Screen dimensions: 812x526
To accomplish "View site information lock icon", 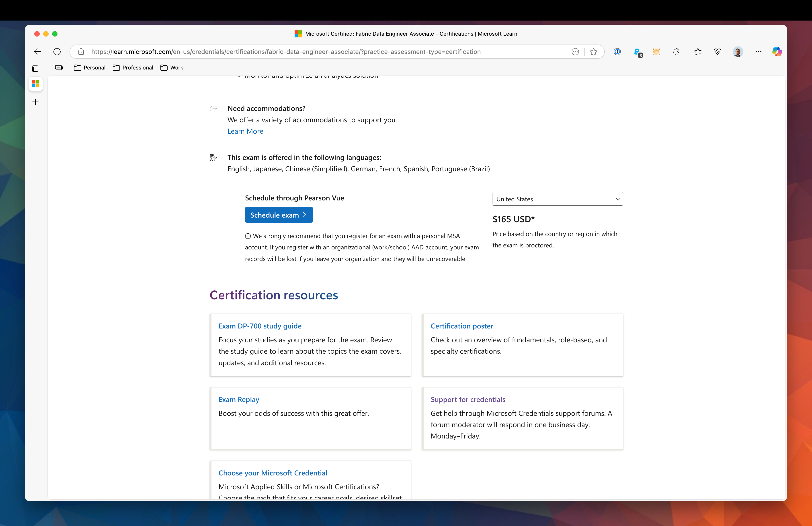I will click(x=81, y=51).
